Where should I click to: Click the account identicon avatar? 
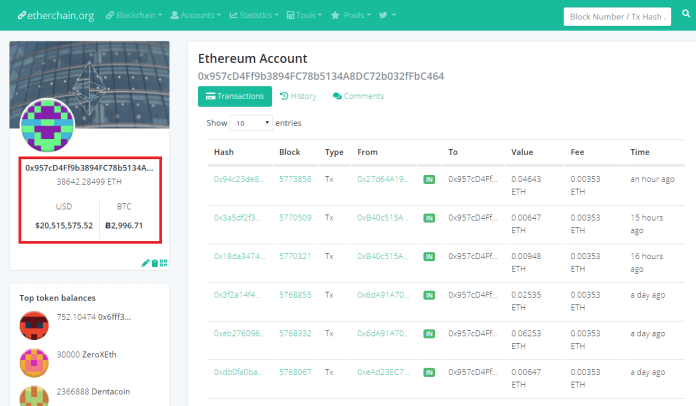[47, 125]
